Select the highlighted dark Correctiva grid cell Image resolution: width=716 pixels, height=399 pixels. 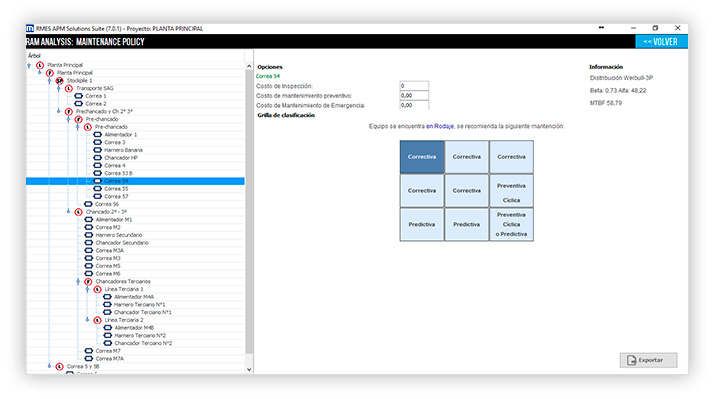(422, 157)
